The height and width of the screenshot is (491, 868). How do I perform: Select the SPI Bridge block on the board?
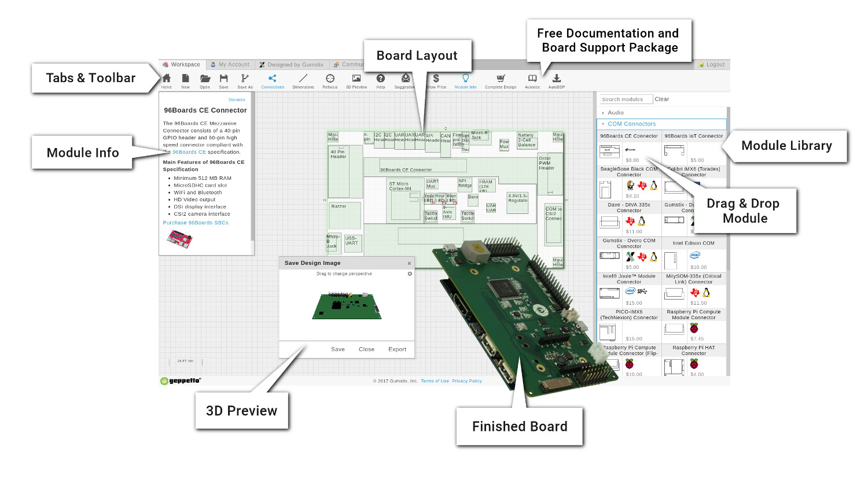tap(465, 184)
